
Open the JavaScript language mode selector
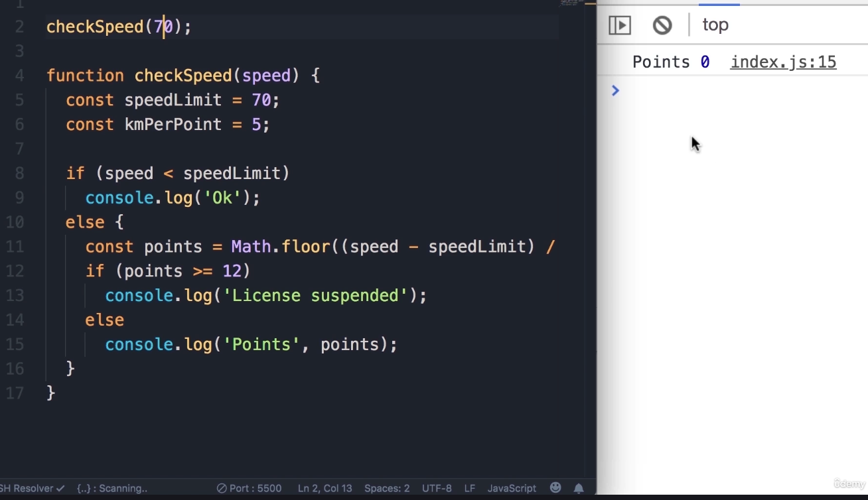(x=511, y=488)
